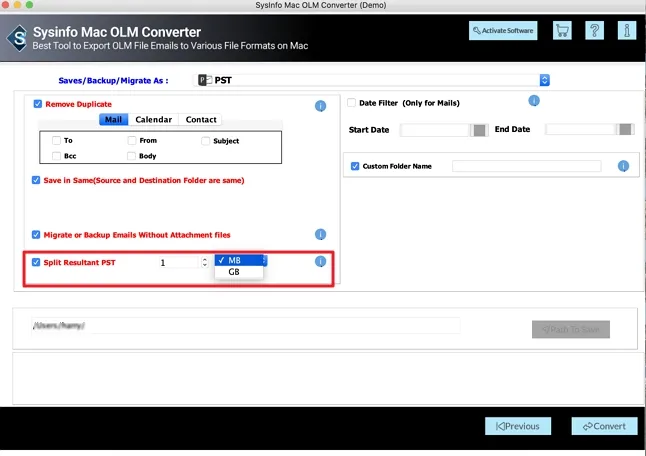Click the Start Date input field
The height and width of the screenshot is (456, 646).
pyautogui.click(x=435, y=130)
